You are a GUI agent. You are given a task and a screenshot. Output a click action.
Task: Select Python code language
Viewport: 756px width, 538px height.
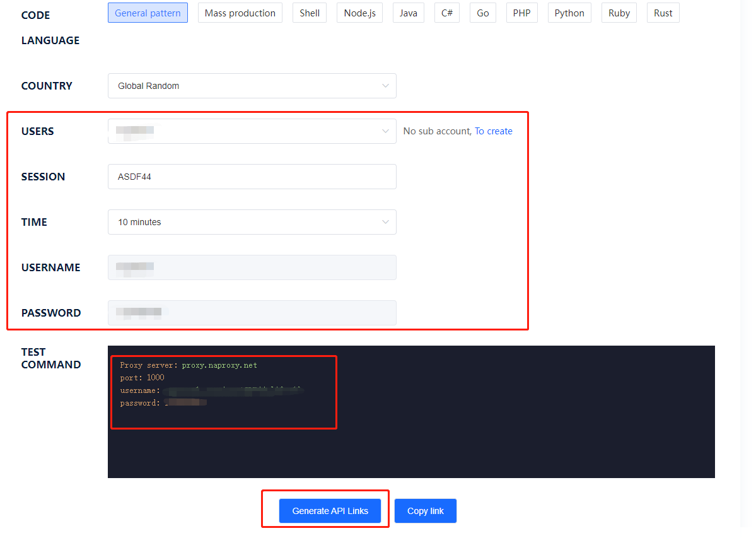pyautogui.click(x=569, y=13)
